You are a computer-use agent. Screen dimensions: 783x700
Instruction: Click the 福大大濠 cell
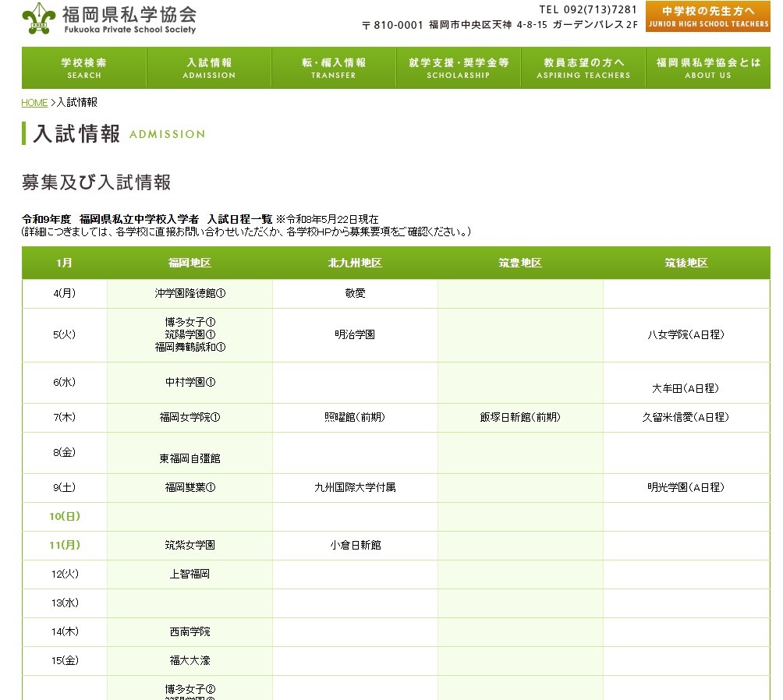click(190, 661)
